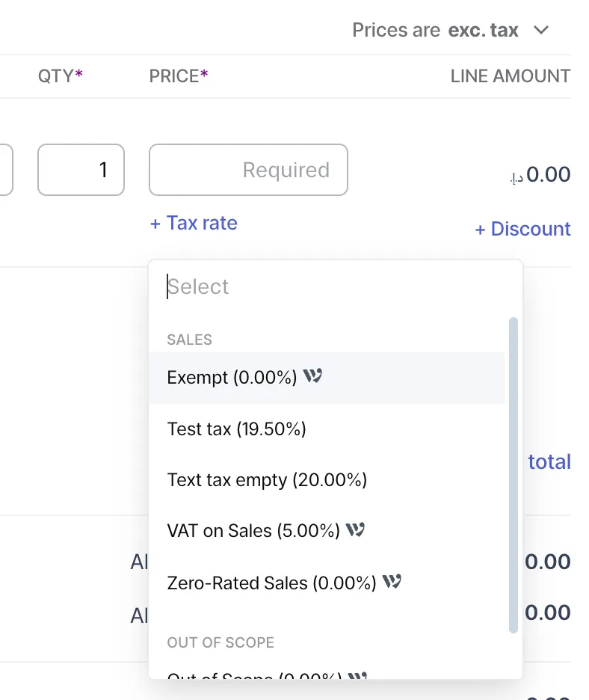
Task: Click the Required price field
Action: [x=248, y=170]
